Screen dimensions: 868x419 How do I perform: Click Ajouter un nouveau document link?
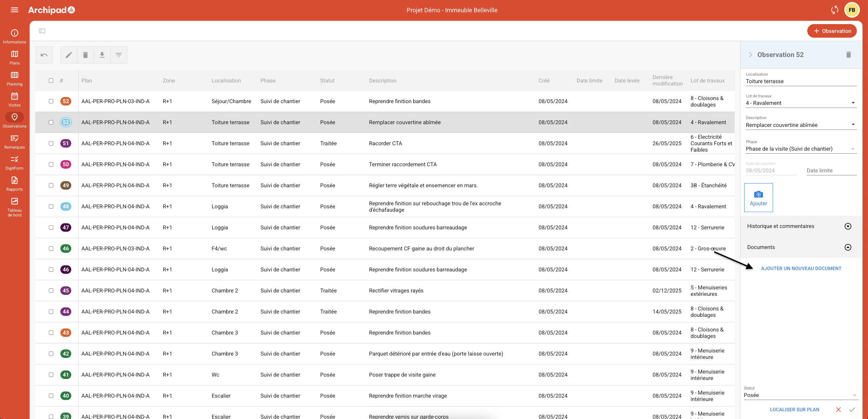801,268
